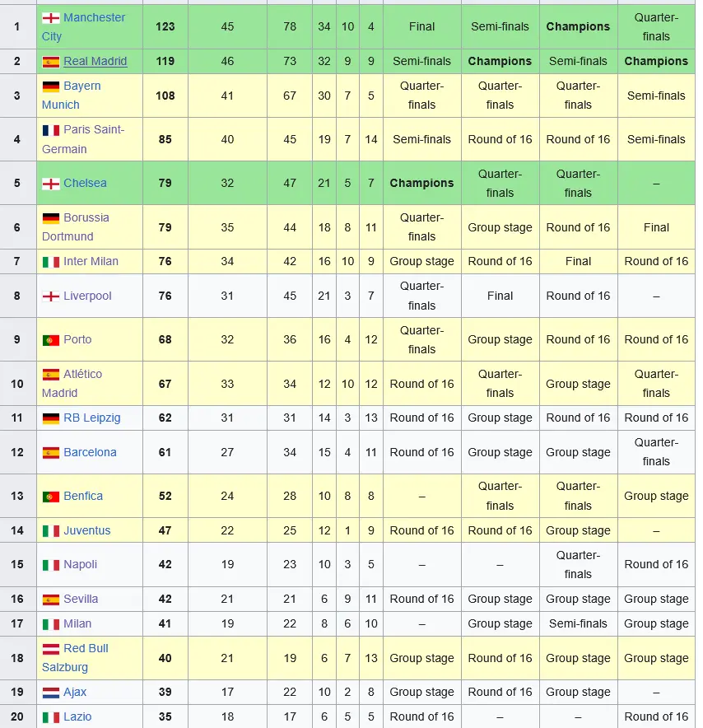
Task: Click the Italy flag beside Lazio
Action: click(50, 717)
